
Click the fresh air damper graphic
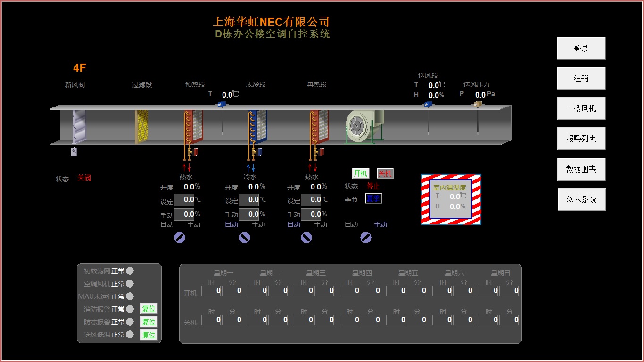click(x=79, y=126)
